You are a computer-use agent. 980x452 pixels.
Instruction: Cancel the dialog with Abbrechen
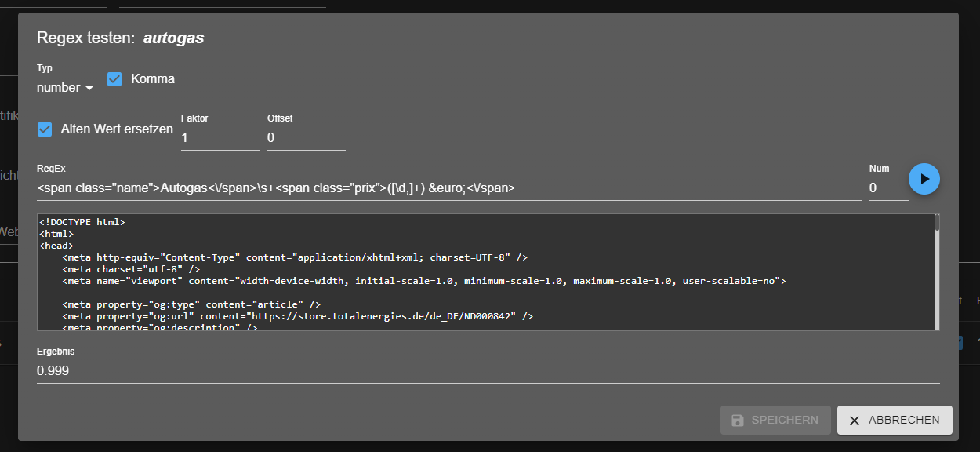[x=895, y=421]
